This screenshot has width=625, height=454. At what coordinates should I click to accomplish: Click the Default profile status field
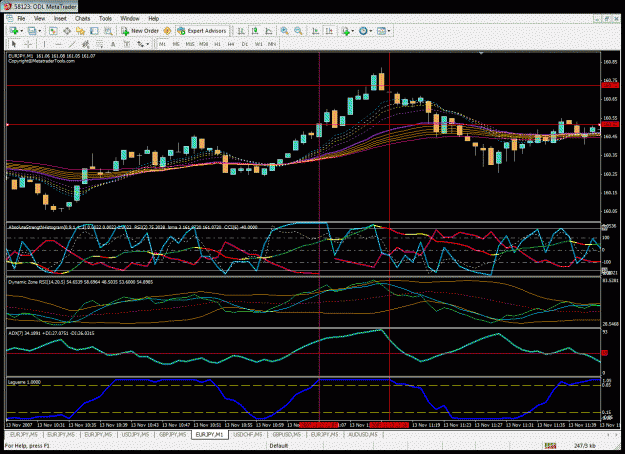point(279,445)
